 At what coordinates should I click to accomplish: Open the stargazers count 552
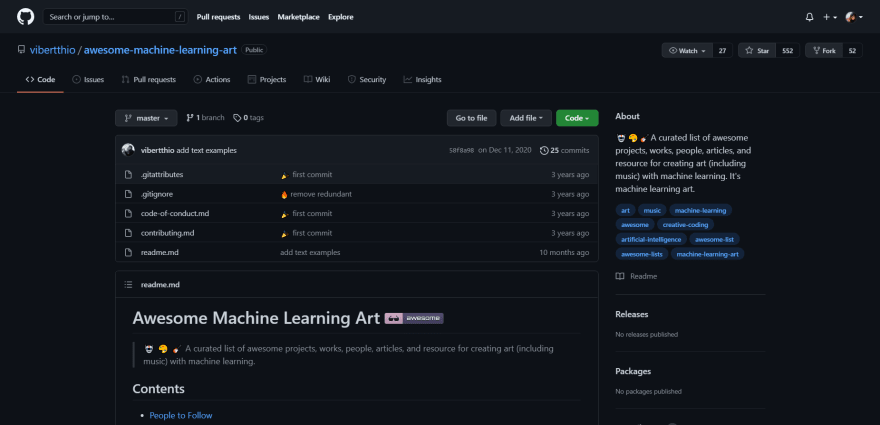787,51
